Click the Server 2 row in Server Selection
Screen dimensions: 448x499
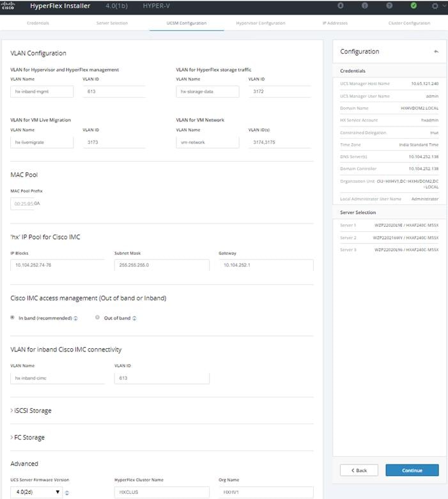[389, 238]
